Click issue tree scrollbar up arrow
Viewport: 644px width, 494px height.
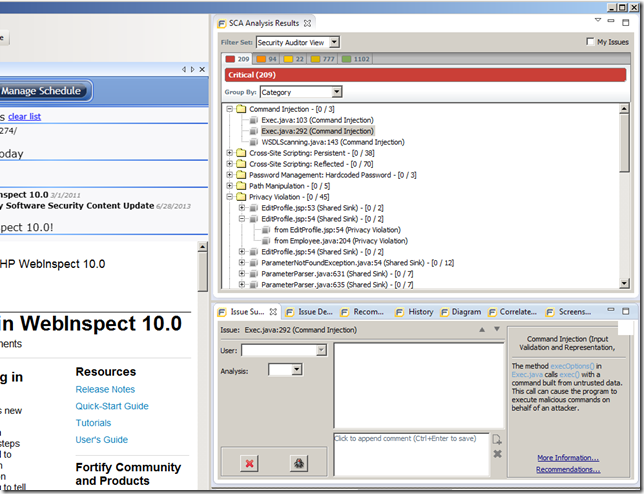(624, 109)
